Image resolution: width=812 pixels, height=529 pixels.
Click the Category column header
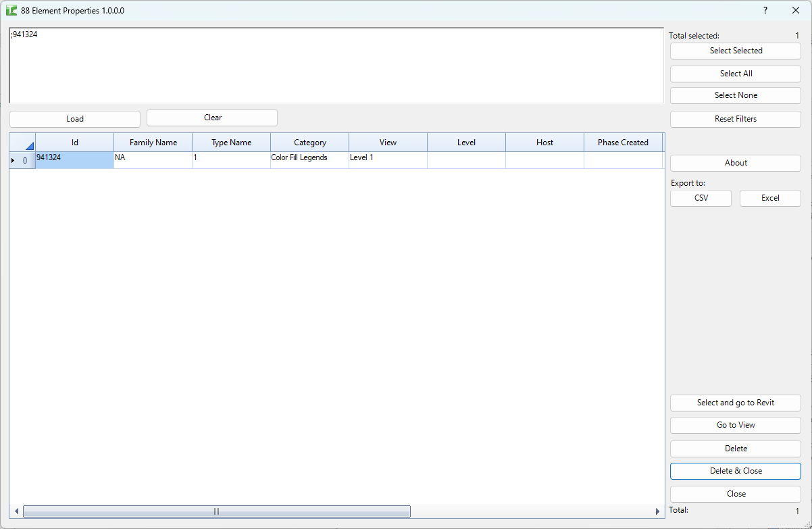coord(309,142)
